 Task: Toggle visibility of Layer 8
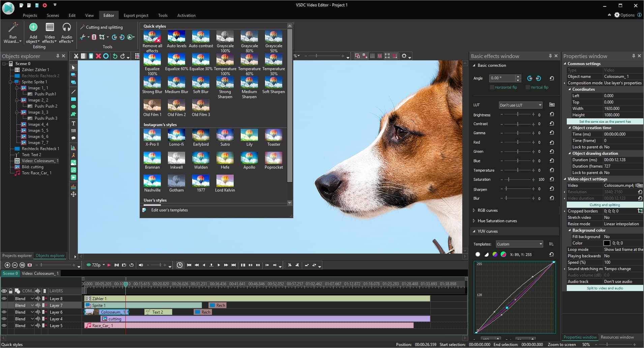4,298
